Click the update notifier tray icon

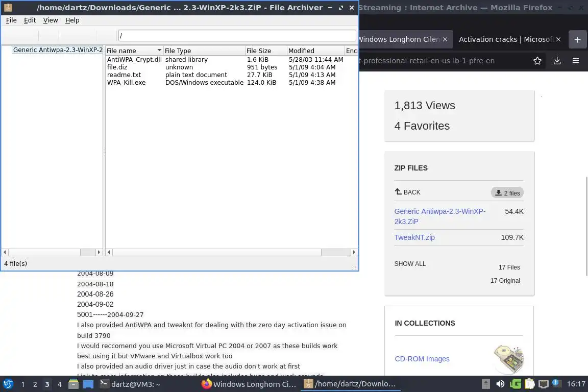(557, 383)
